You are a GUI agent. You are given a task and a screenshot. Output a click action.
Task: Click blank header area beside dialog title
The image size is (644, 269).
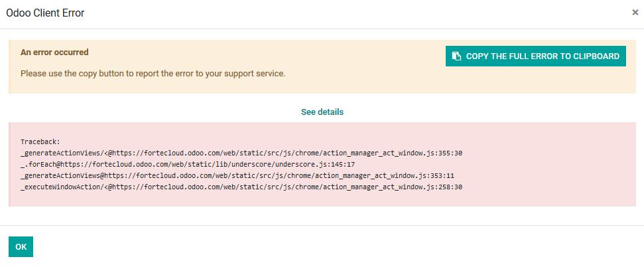tap(332, 13)
